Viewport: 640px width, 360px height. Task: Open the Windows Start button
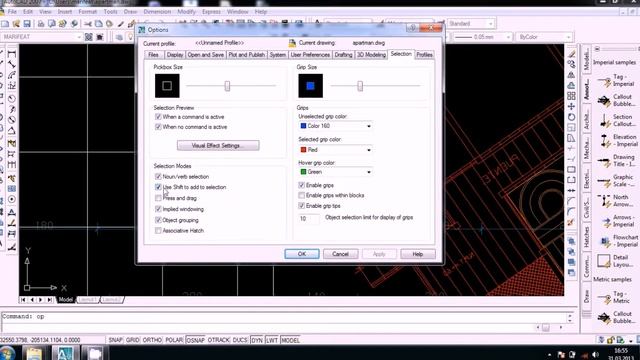(7, 353)
